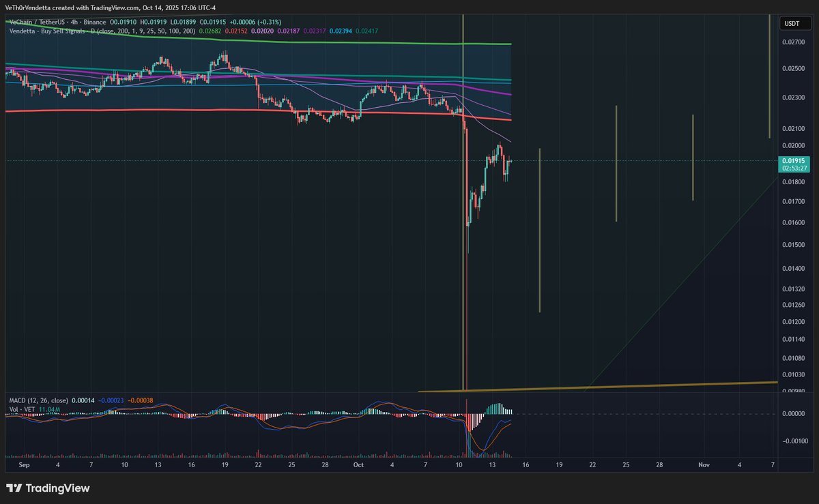
Task: Click the indicator value 0.02187
Action: tap(289, 31)
